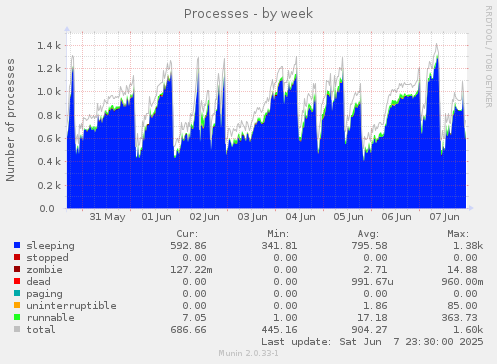Viewport: 497px width, 364px height.
Task: Click the 'uninterruptible' legend label
Action: [72, 306]
